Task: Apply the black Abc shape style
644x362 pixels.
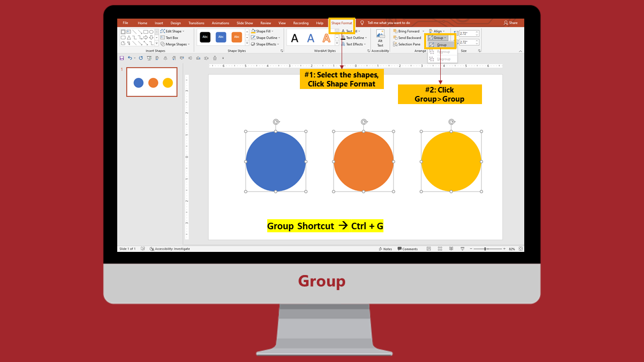Action: [205, 37]
